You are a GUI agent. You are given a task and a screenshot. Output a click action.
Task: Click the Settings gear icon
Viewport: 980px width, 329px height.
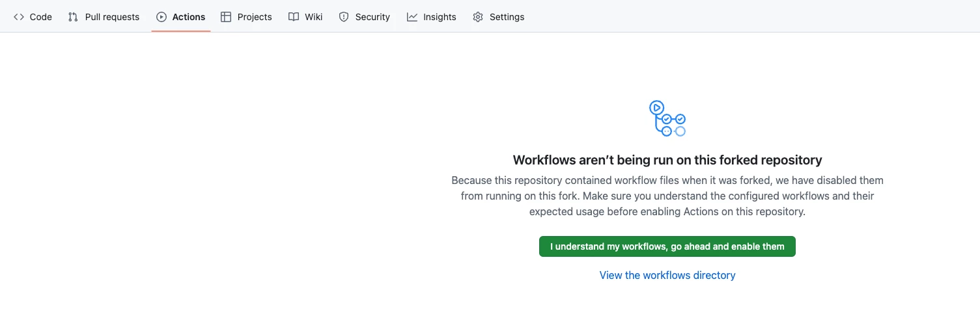coord(478,17)
